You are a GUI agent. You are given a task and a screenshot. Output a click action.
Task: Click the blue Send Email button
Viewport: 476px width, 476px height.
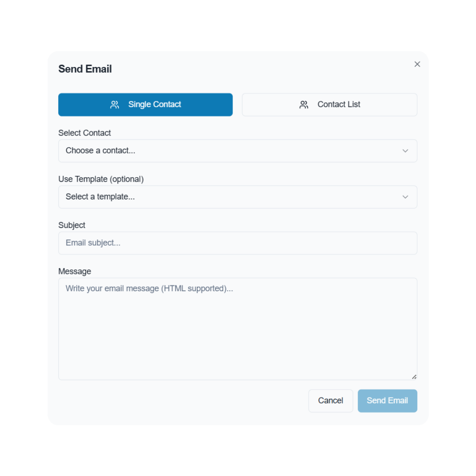[x=387, y=401]
